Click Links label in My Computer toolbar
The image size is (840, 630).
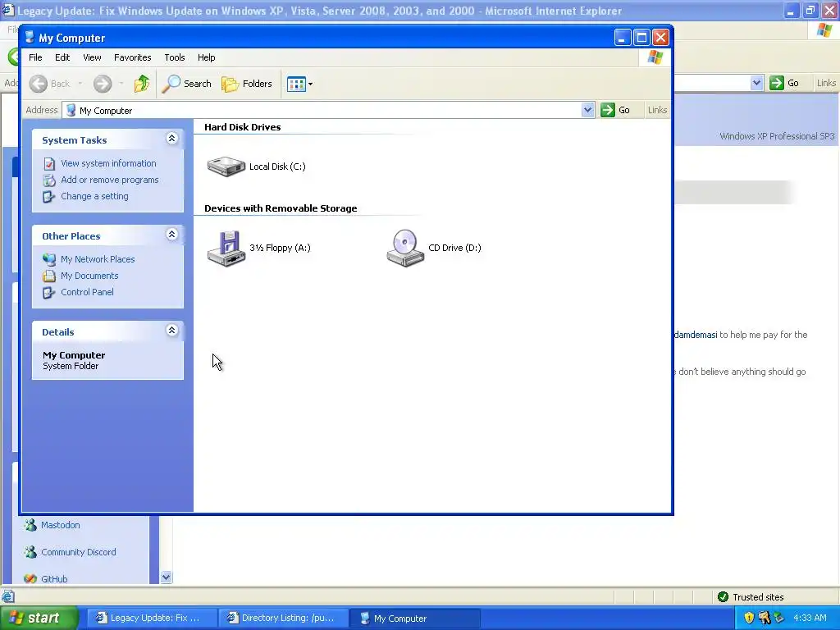[657, 110]
